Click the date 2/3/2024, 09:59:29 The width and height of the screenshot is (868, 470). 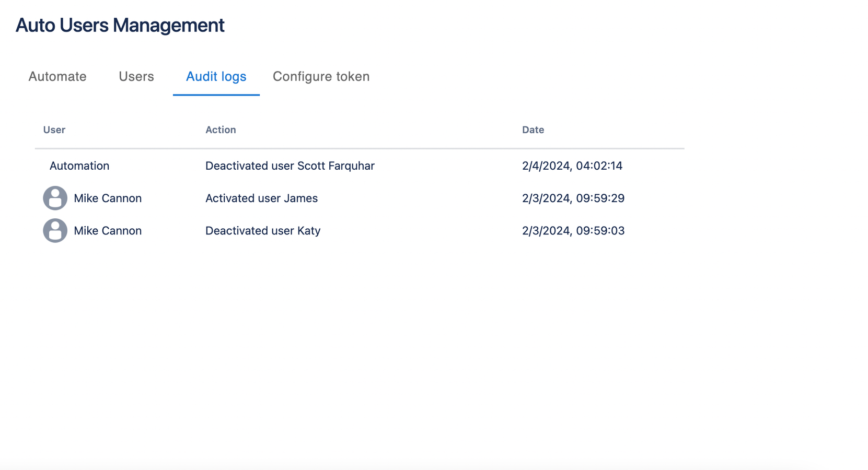click(x=573, y=198)
